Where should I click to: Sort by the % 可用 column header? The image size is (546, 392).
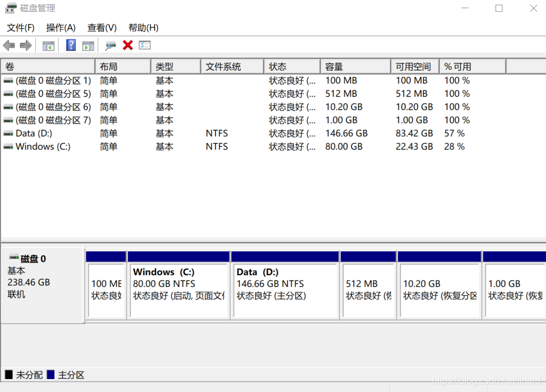[473, 66]
